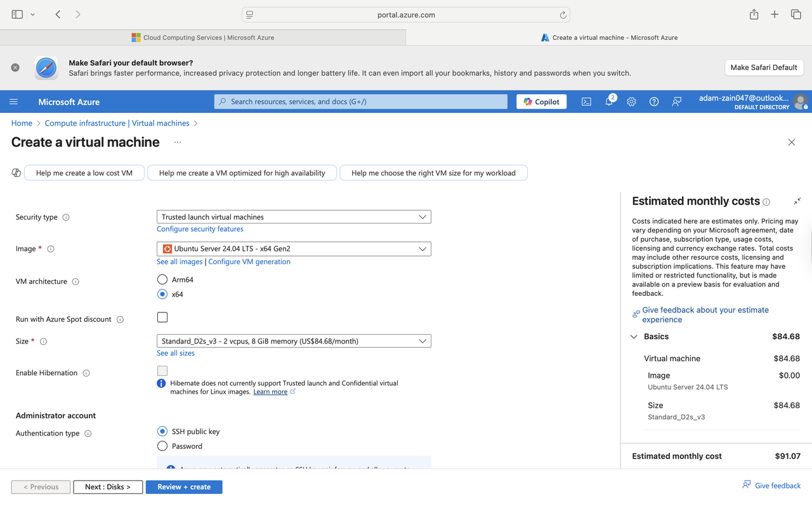The width and height of the screenshot is (812, 508).
Task: Click the Azure search resources field
Action: point(360,102)
